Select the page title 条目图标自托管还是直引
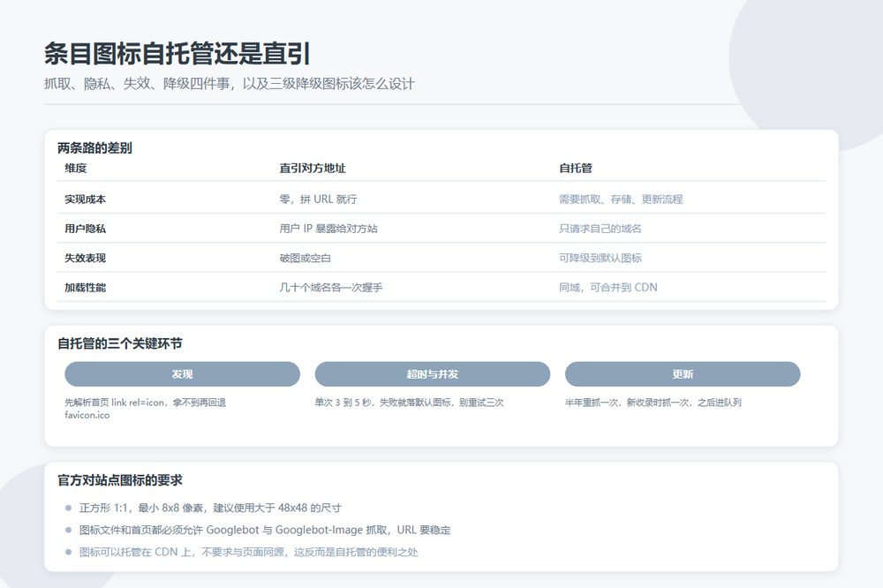The width and height of the screenshot is (883, 588). pyautogui.click(x=177, y=54)
